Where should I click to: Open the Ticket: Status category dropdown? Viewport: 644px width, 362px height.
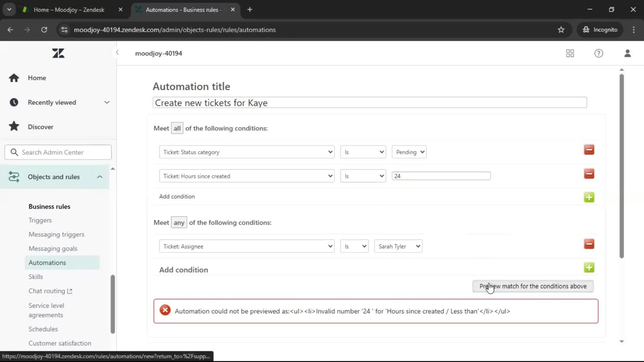tap(247, 152)
